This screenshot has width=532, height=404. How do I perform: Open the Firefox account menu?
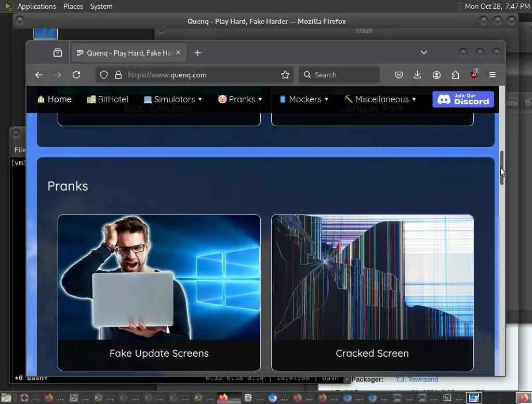pos(436,75)
